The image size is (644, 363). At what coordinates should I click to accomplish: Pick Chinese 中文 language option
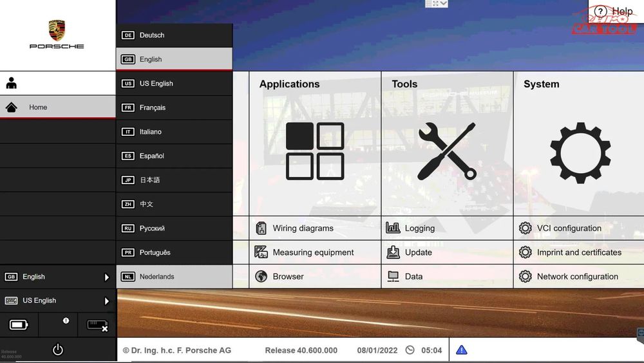coord(174,204)
